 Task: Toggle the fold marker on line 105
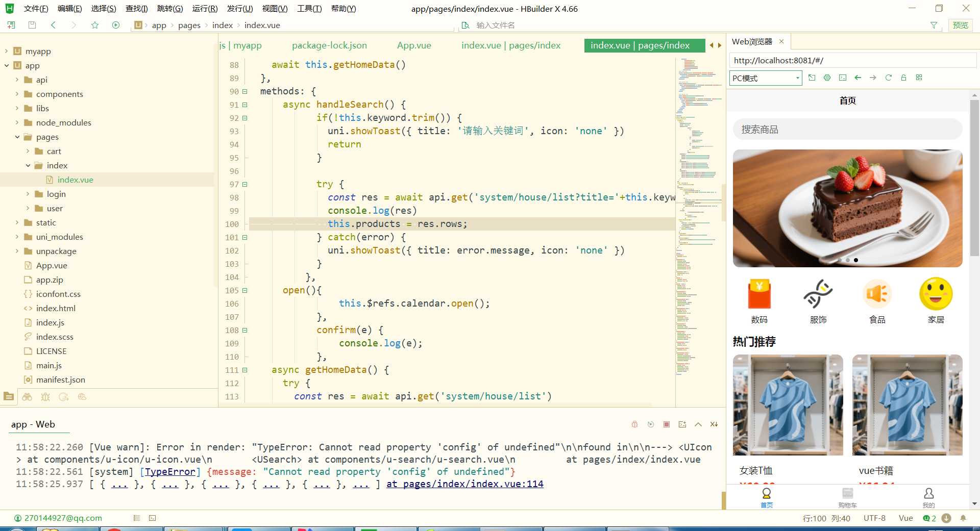(245, 290)
